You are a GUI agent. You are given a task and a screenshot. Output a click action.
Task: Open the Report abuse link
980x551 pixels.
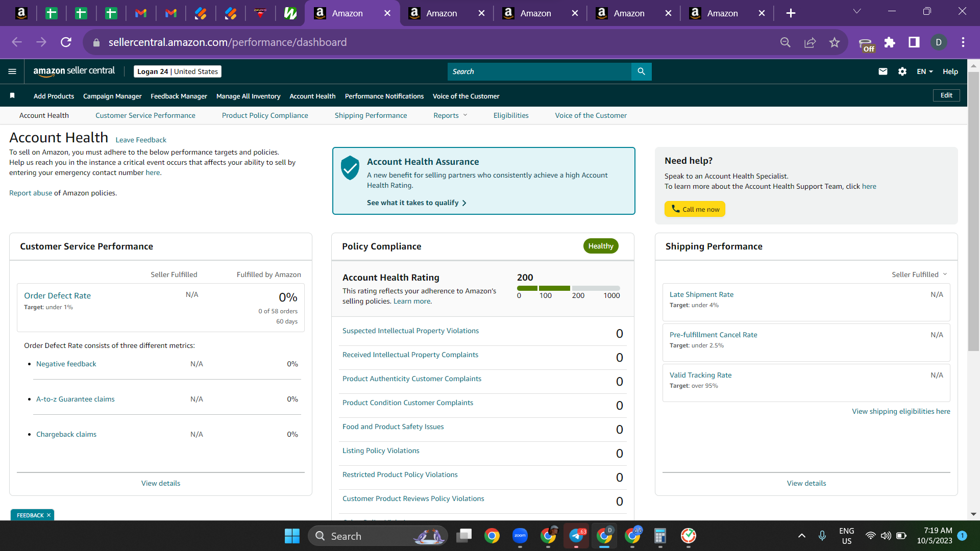pos(31,193)
